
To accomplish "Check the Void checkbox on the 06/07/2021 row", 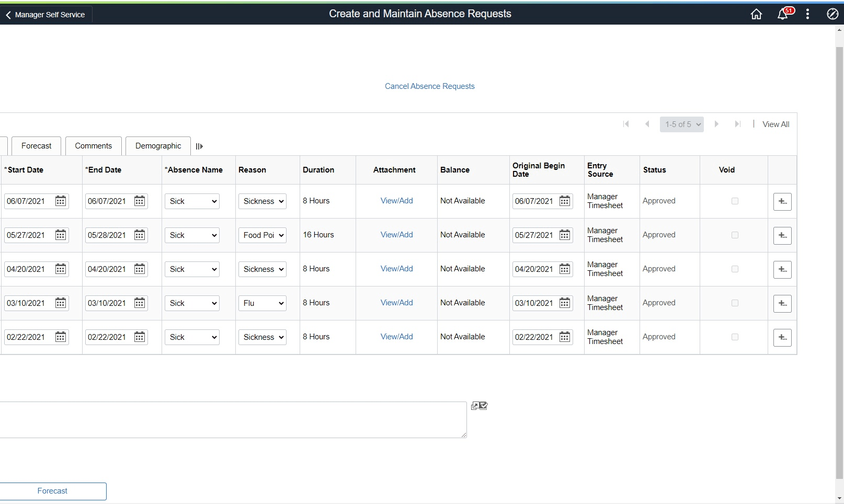I will pos(735,201).
